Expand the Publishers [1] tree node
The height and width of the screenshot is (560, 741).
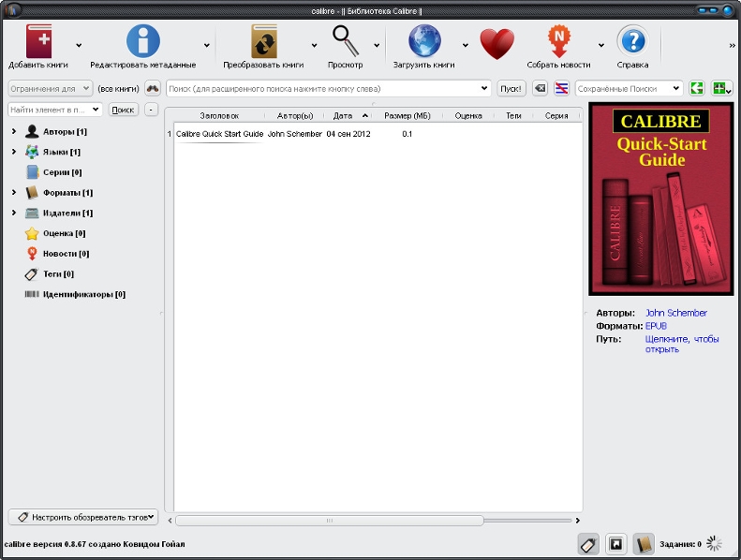pyautogui.click(x=14, y=213)
